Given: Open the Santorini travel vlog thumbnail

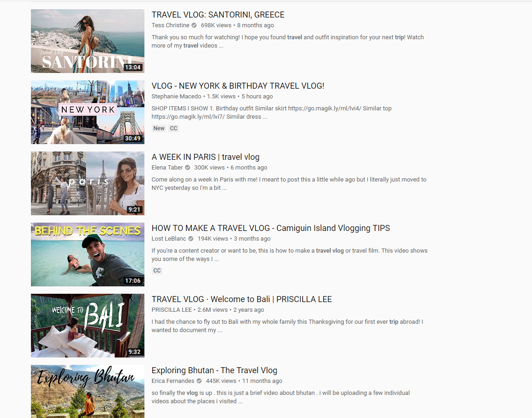Looking at the screenshot, I should [x=88, y=41].
